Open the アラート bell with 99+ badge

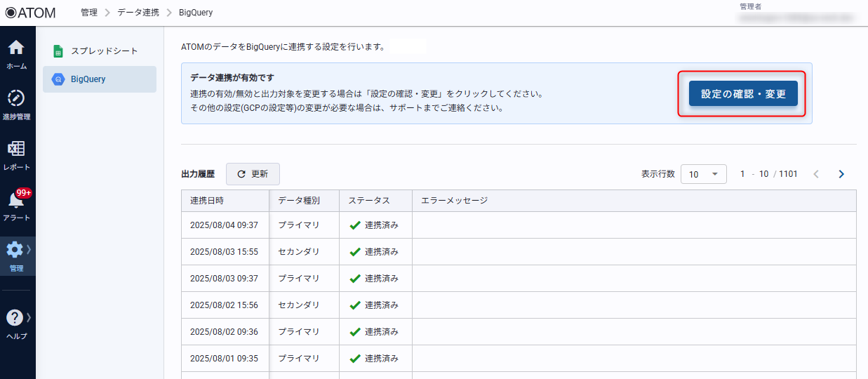click(16, 201)
